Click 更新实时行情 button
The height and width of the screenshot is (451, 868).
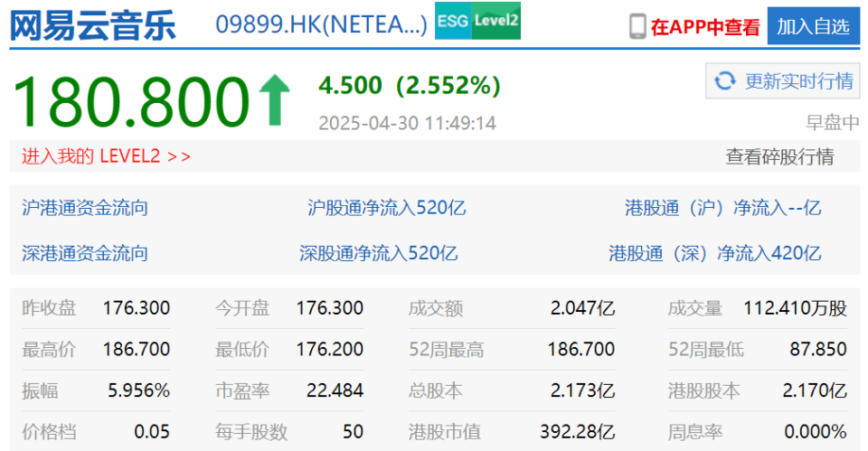coord(783,80)
